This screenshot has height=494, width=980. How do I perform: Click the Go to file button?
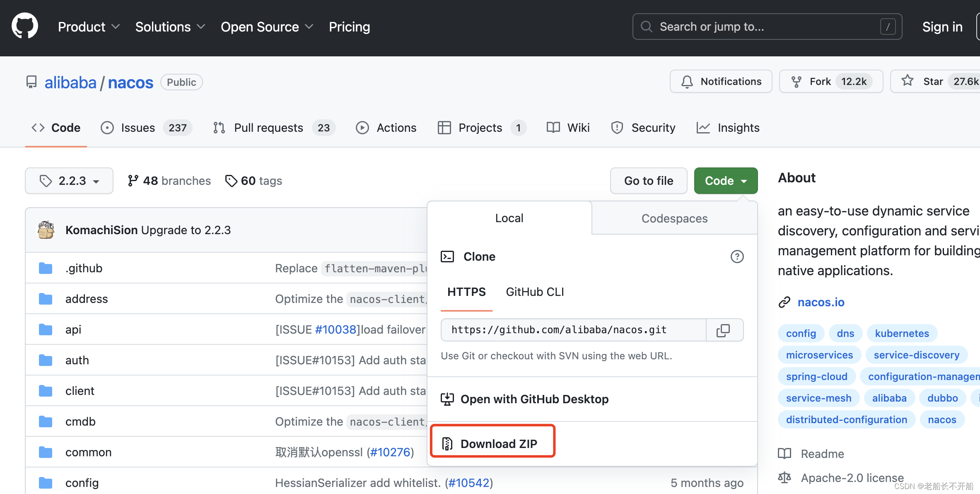pyautogui.click(x=649, y=181)
